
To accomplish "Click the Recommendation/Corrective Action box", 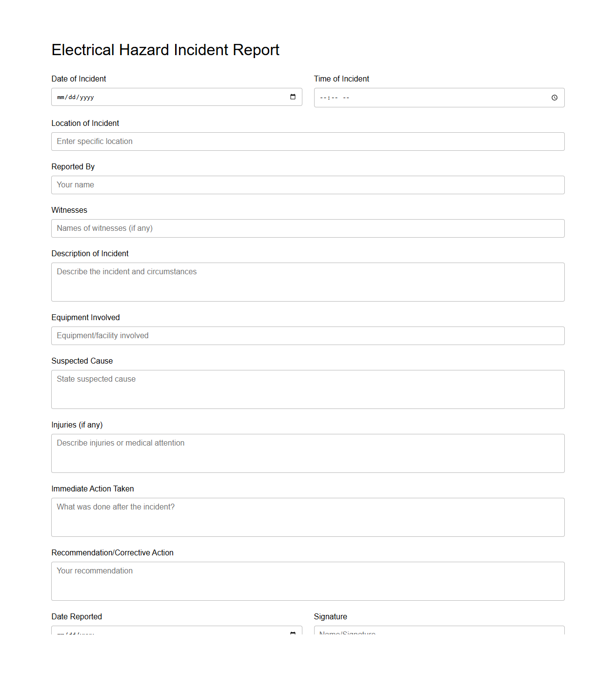I will [308, 581].
